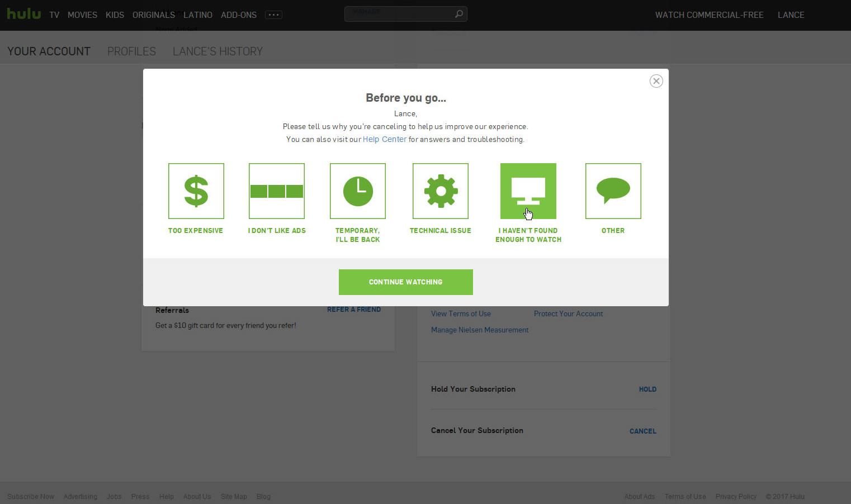This screenshot has width=851, height=504.
Task: Select the Other speech bubble icon
Action: [x=613, y=191]
